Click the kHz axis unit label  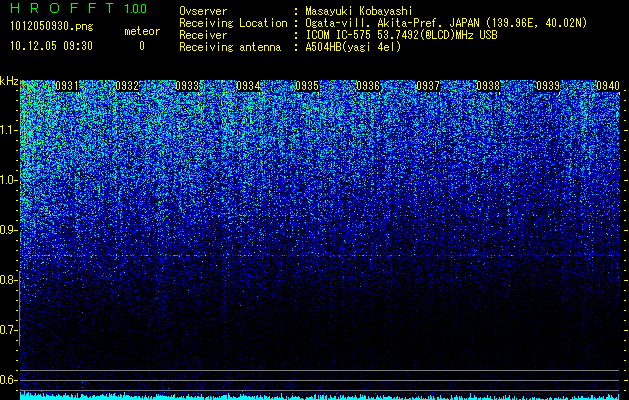click(9, 81)
